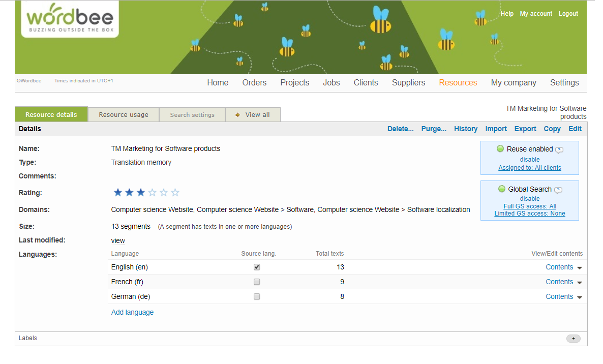
Task: Add a new language to the memory
Action: coord(132,312)
